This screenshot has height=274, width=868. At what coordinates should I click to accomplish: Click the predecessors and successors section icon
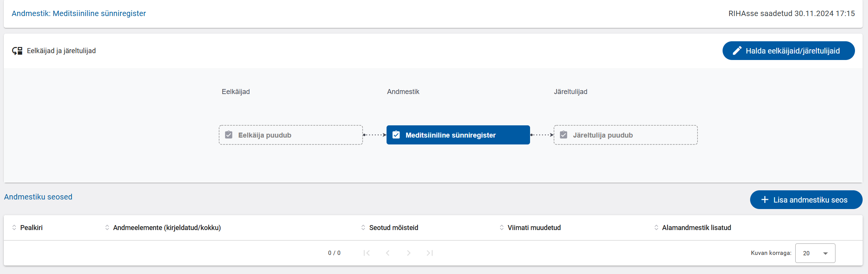click(17, 51)
